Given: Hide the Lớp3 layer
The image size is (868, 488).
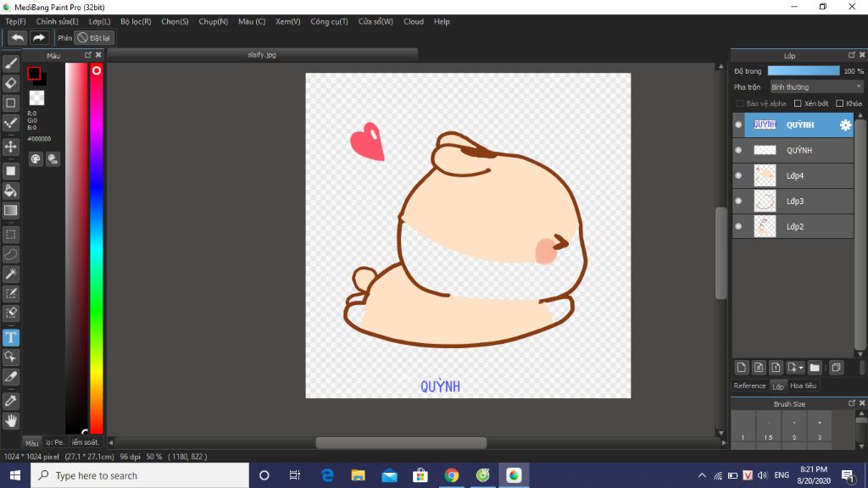Looking at the screenshot, I should click(x=738, y=202).
